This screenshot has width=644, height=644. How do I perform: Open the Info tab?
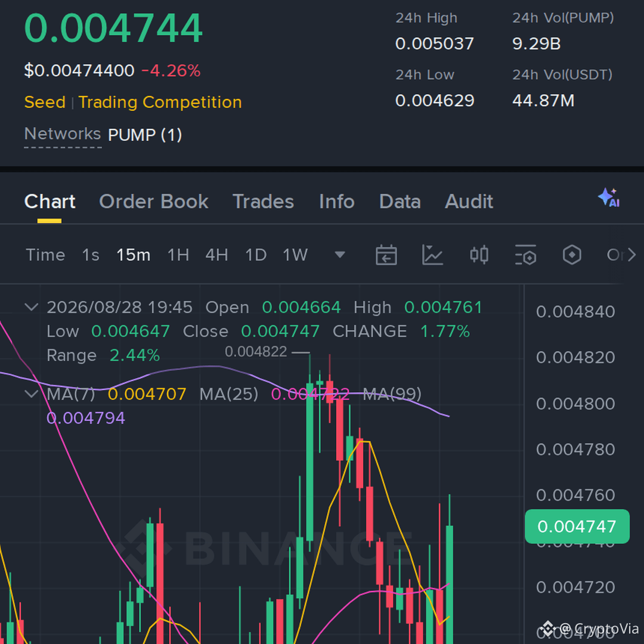pyautogui.click(x=337, y=202)
